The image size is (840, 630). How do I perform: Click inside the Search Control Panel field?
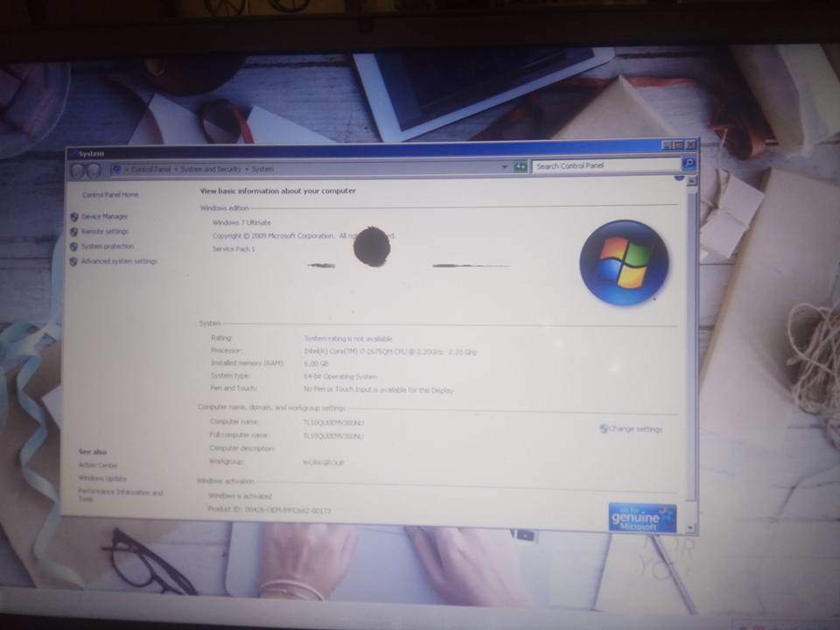(x=604, y=165)
